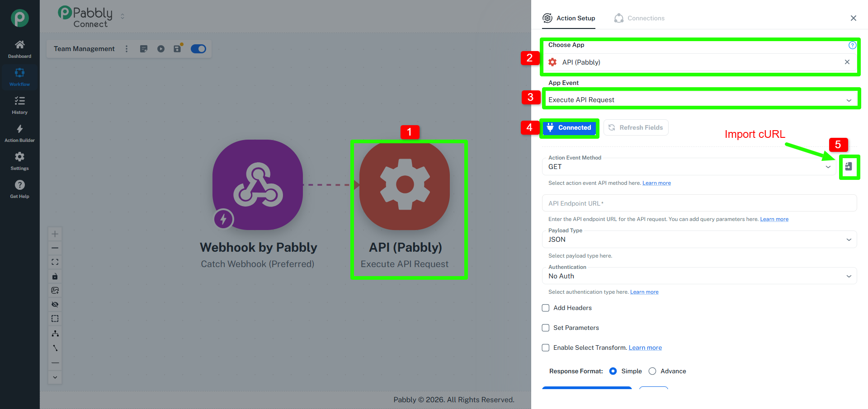
Task: Open History in the sidebar
Action: pos(19,105)
